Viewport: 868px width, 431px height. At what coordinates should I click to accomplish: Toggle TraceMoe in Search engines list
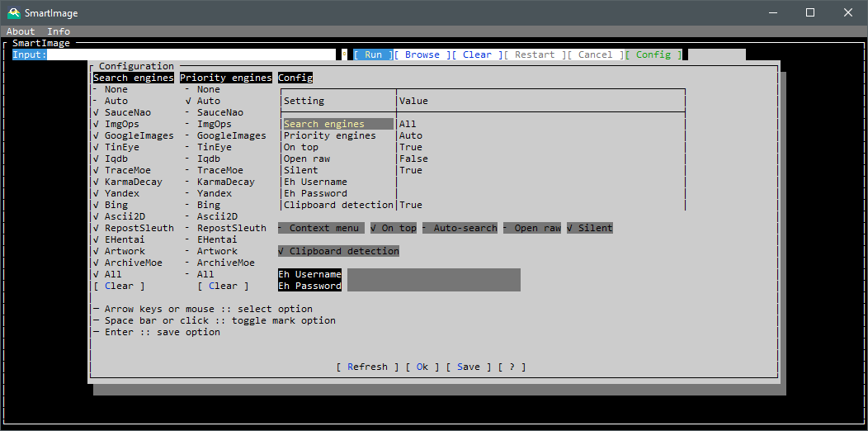pyautogui.click(x=122, y=170)
